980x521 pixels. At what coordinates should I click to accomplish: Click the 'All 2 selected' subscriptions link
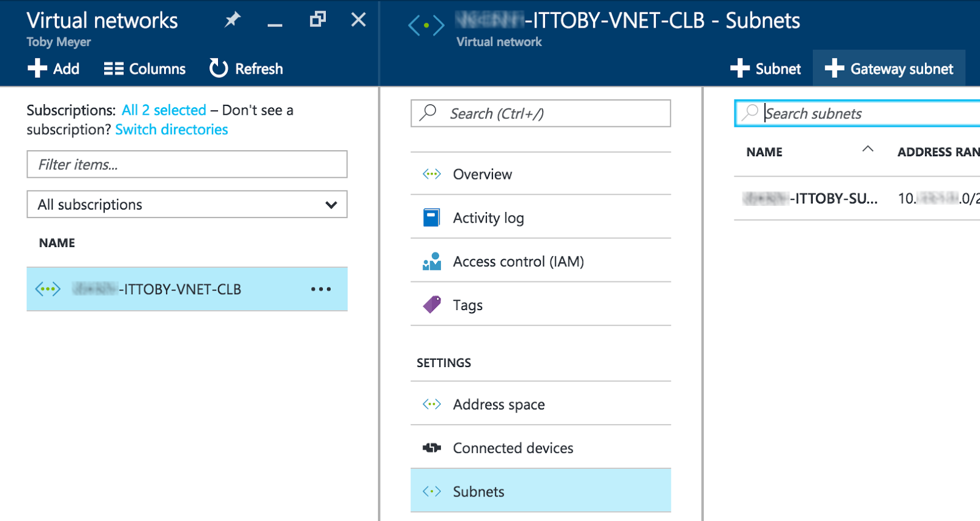click(x=164, y=110)
